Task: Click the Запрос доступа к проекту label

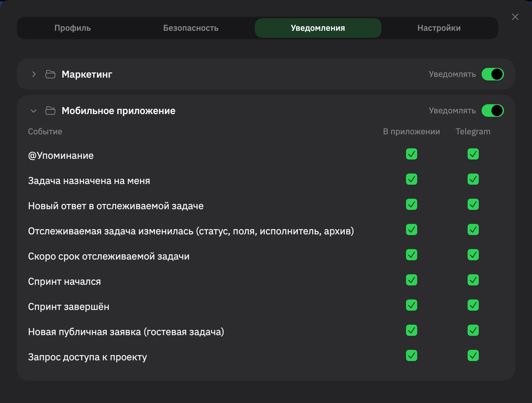Action: (87, 357)
